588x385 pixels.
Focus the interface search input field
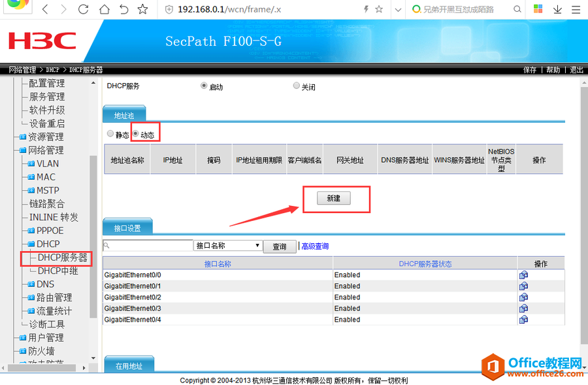pos(148,246)
